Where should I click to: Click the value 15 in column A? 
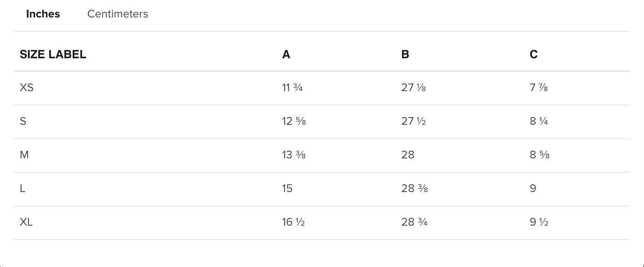coord(287,188)
